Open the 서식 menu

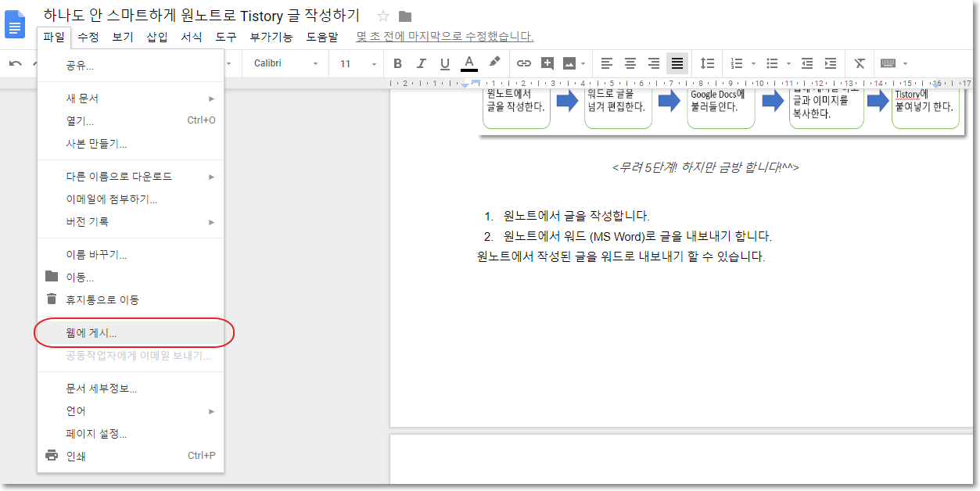click(x=192, y=37)
